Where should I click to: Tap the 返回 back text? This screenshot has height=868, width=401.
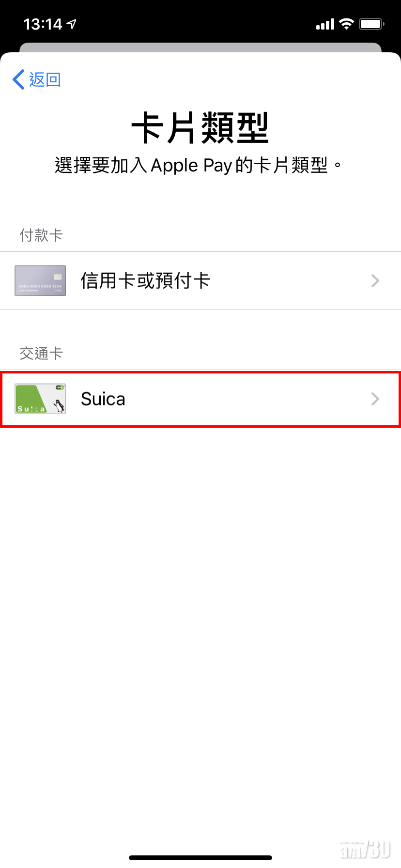45,79
